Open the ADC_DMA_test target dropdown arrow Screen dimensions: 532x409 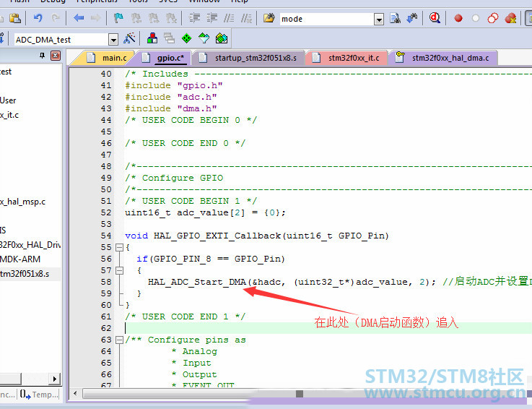point(113,40)
